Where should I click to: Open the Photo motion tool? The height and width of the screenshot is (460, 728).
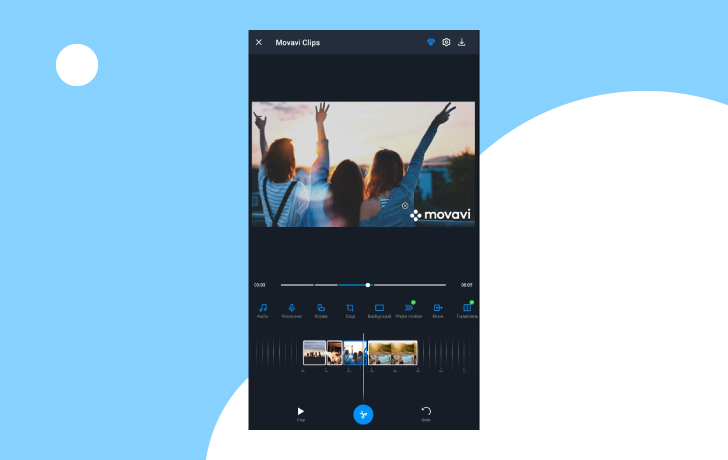409,311
